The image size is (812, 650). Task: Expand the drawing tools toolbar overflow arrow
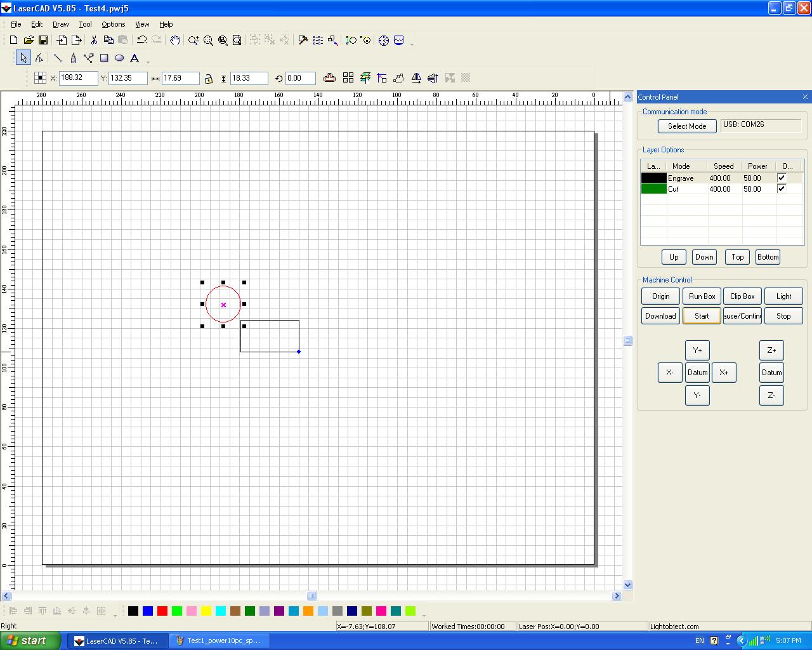[x=148, y=62]
